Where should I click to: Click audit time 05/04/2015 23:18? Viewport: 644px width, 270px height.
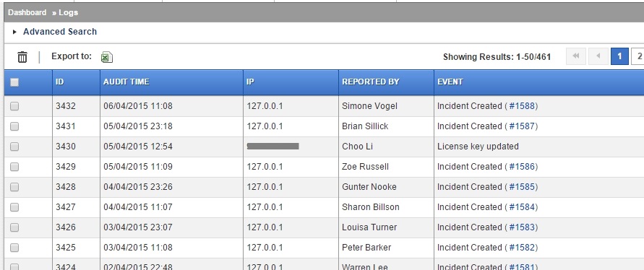[x=138, y=126]
